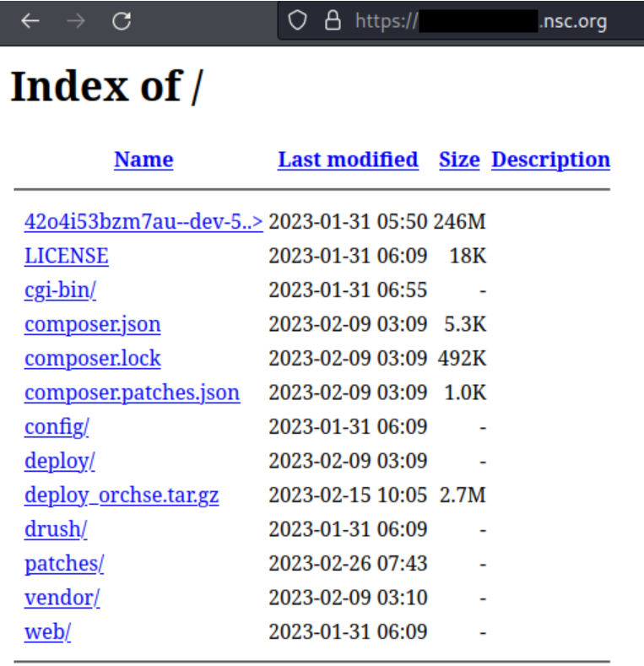The width and height of the screenshot is (644, 666).
Task: Open the composer.patches.json file
Action: (x=133, y=393)
